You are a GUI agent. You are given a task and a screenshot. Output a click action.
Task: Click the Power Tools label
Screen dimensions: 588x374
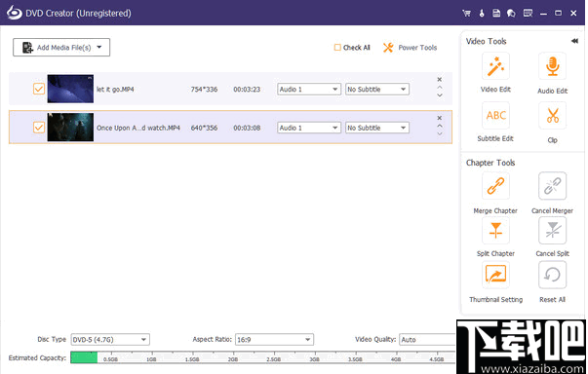pos(417,48)
